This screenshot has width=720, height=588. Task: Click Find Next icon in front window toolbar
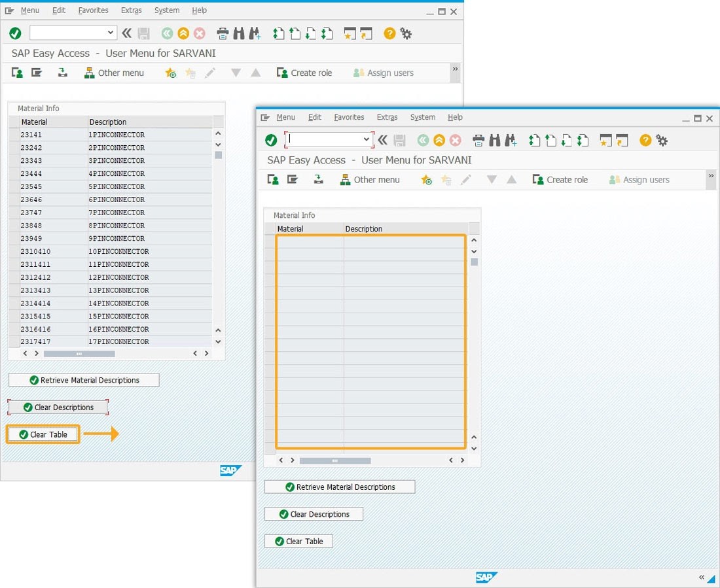point(511,141)
